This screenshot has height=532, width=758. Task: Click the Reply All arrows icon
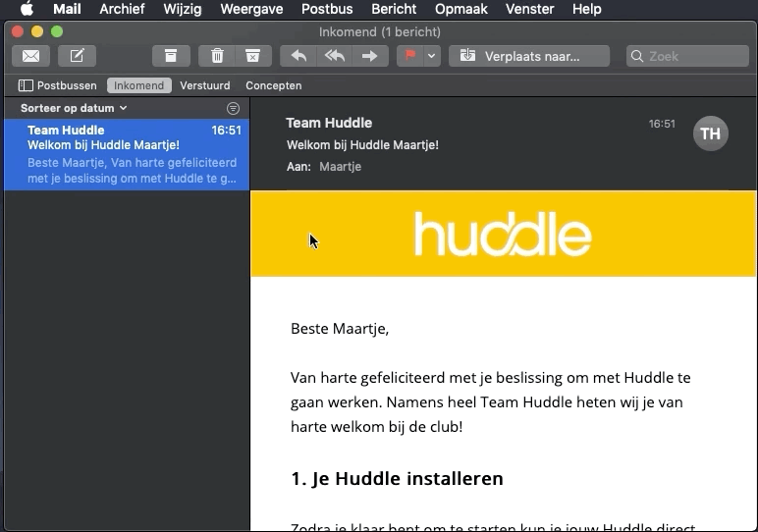click(334, 56)
